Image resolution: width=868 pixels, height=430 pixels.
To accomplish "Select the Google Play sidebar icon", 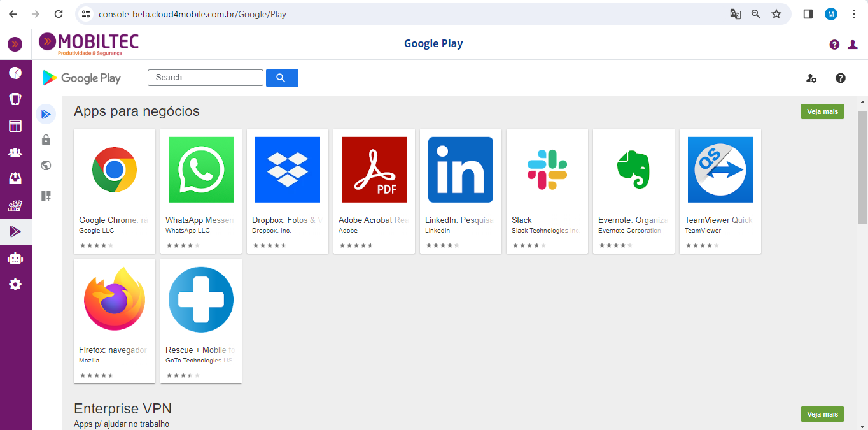I will (15, 231).
